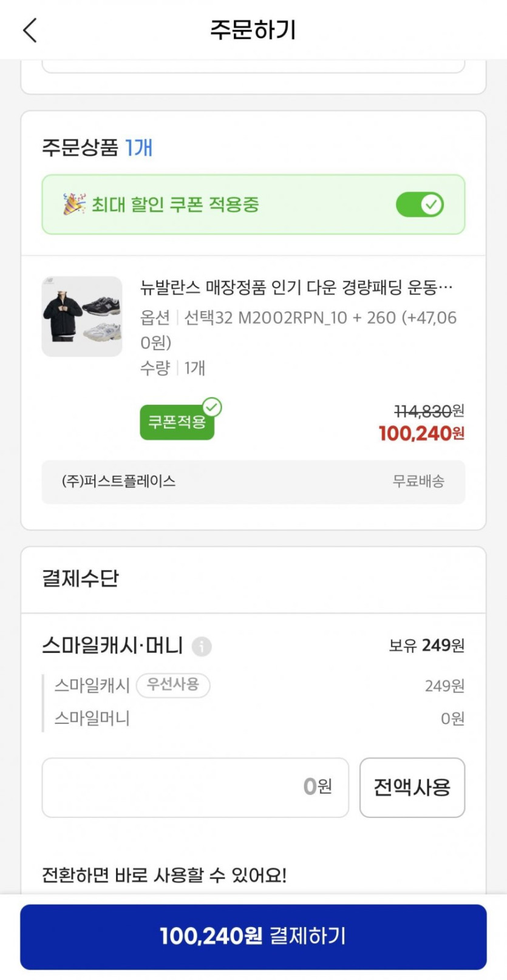Tap the product option 선택32 M2002RPN_10 text

(298, 318)
